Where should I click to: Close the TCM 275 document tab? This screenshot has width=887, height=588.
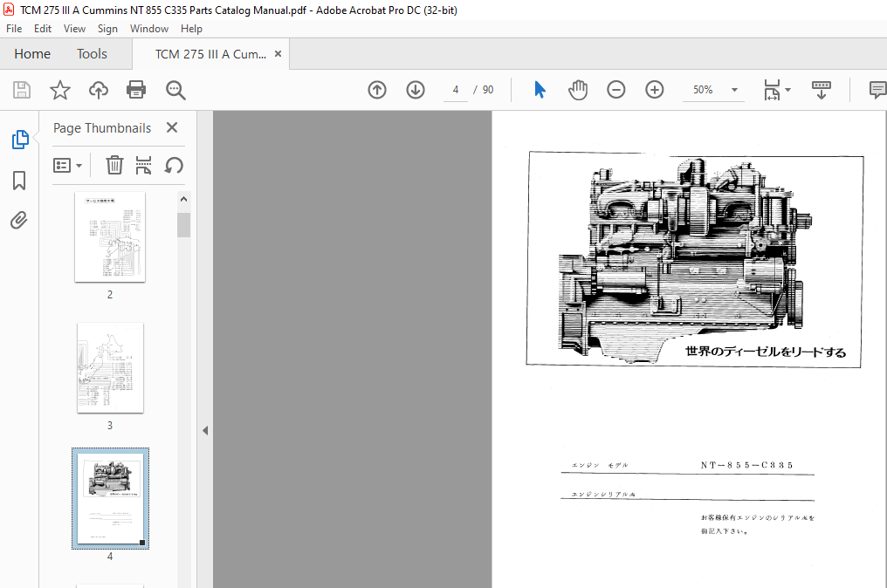[x=278, y=54]
